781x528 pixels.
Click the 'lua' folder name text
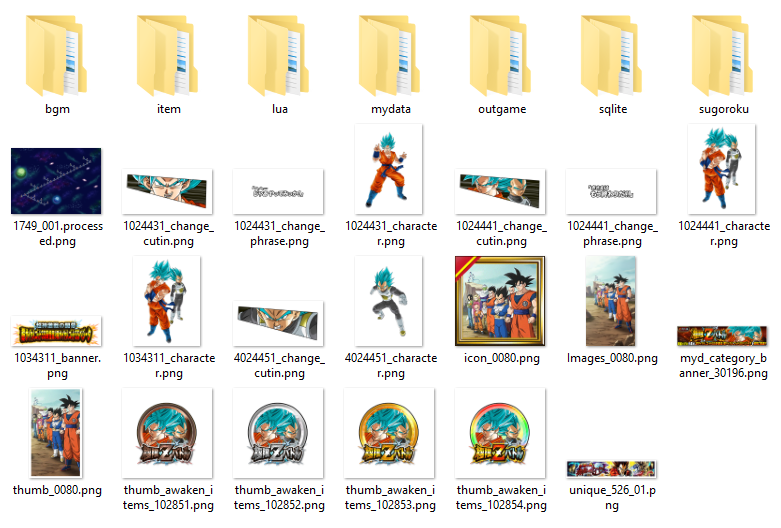pos(280,109)
